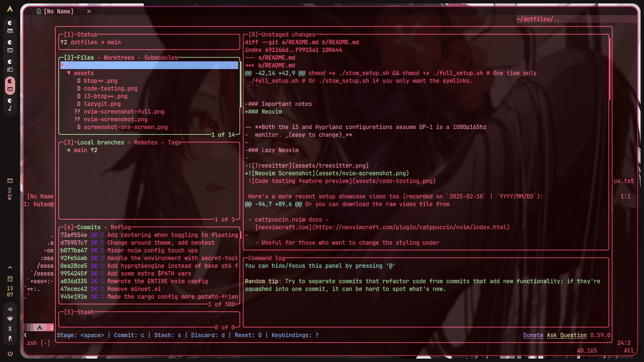Open the Wi-Fi network icon

(10, 319)
